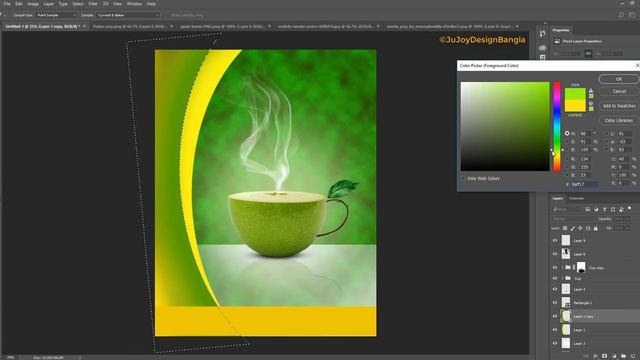
Task: Hide Layer 8 with its eye icon
Action: 555,254
